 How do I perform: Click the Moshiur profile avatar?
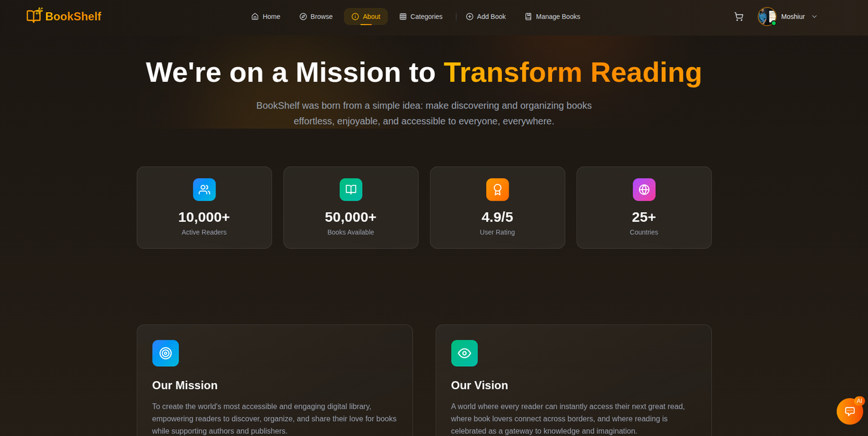[x=767, y=16]
